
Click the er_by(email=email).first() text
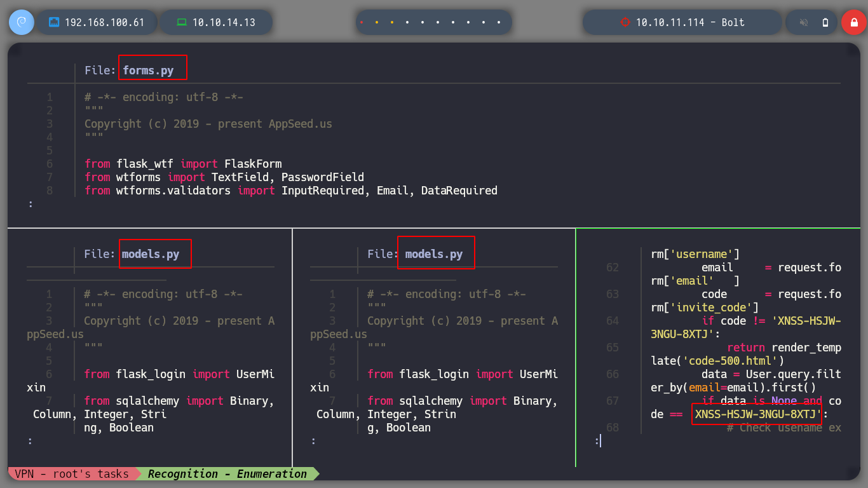733,388
